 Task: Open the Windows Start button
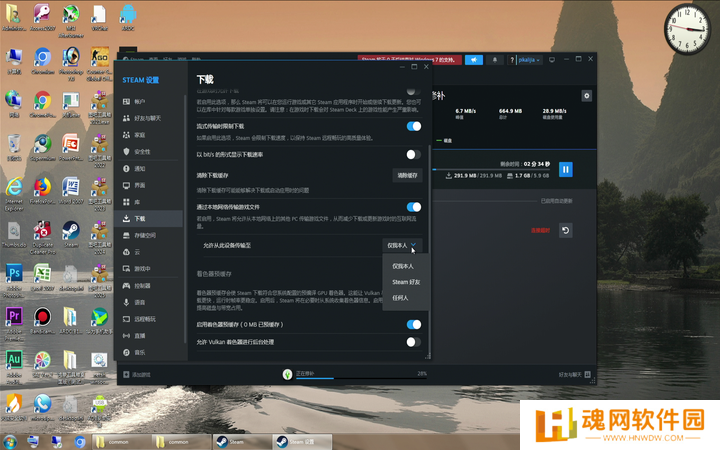pos(9,442)
